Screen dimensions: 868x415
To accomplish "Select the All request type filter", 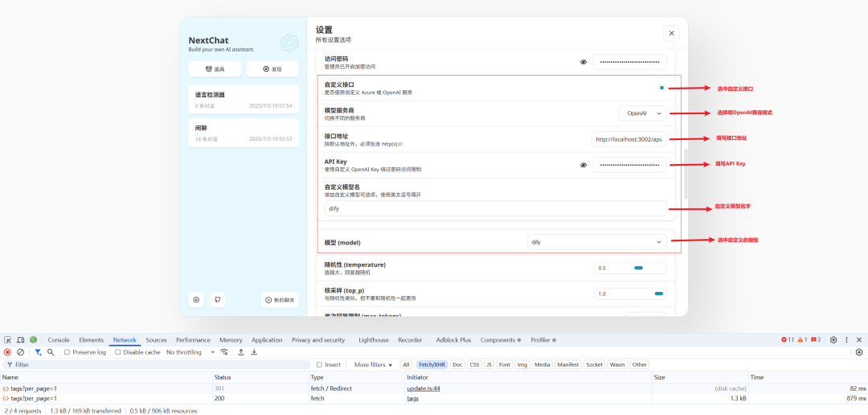I will click(x=407, y=364).
